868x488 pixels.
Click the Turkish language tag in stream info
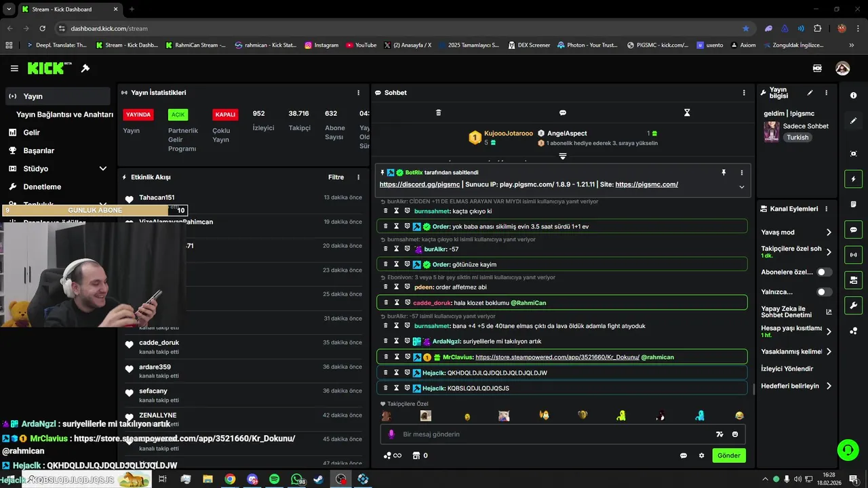pyautogui.click(x=797, y=138)
